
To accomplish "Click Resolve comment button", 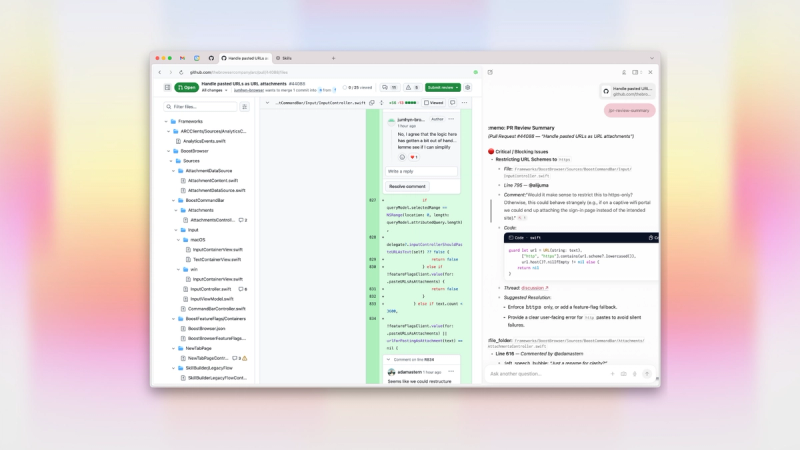I will click(407, 186).
